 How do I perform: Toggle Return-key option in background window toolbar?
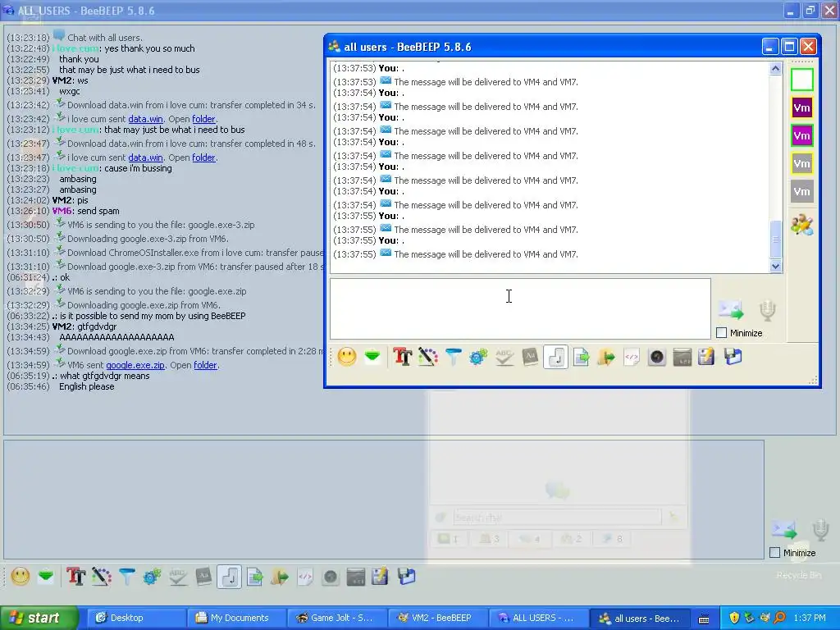tap(229, 577)
